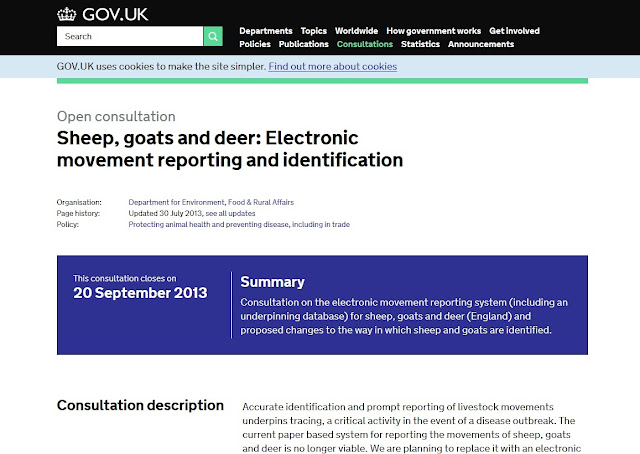Click the 'Page history:' label
This screenshot has height=454, width=640.
tap(78, 213)
